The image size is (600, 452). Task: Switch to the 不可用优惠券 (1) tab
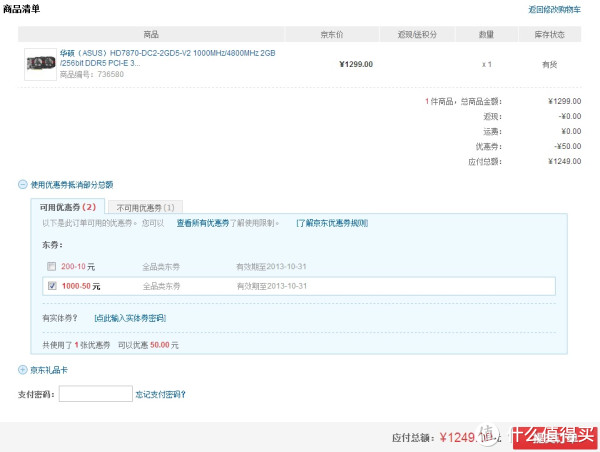click(x=145, y=208)
